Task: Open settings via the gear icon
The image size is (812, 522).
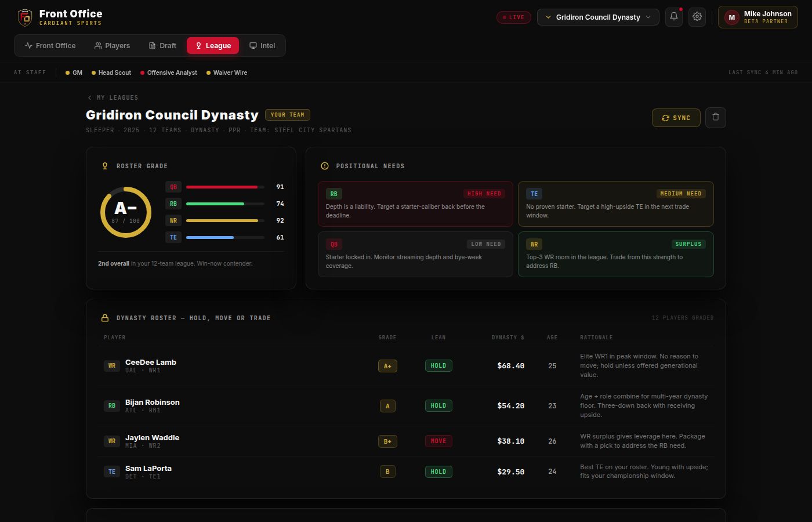Action: pos(697,17)
